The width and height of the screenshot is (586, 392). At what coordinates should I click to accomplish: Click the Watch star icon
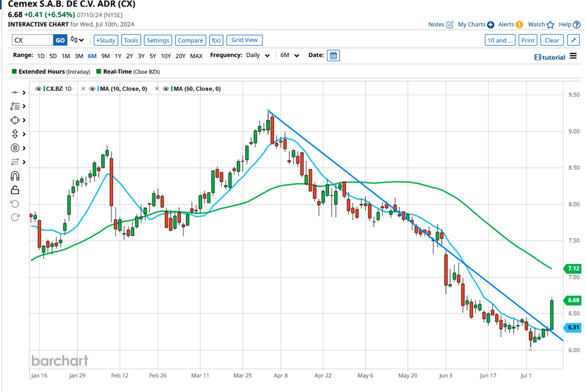(550, 25)
